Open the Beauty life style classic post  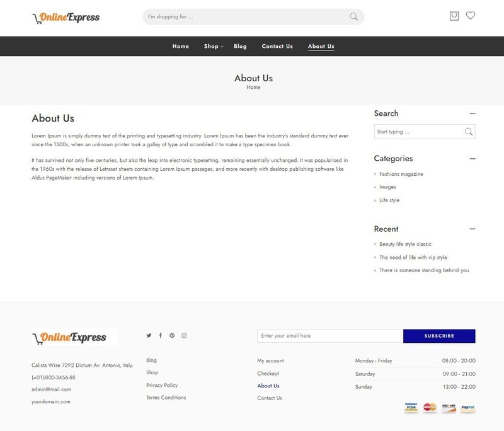click(405, 244)
